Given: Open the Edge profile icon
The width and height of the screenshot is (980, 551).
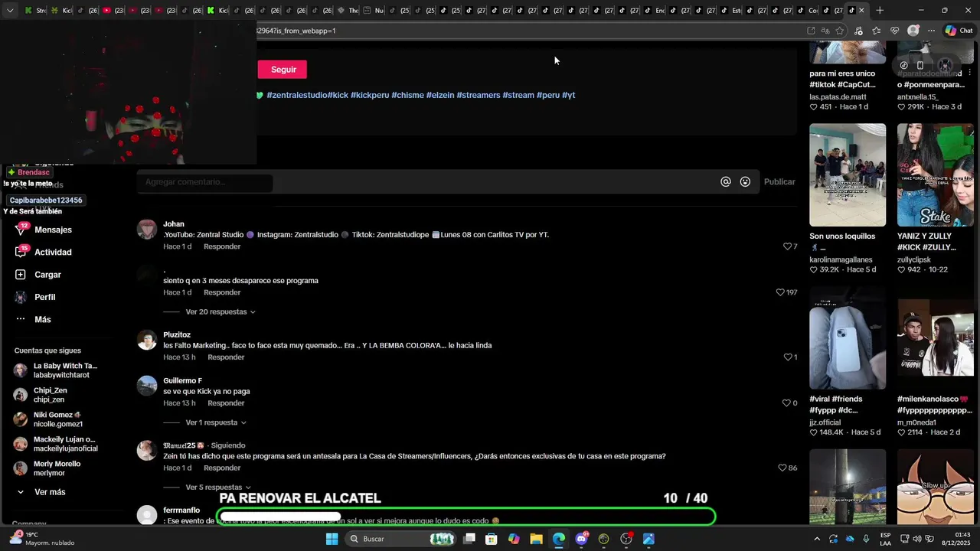Looking at the screenshot, I should [913, 31].
